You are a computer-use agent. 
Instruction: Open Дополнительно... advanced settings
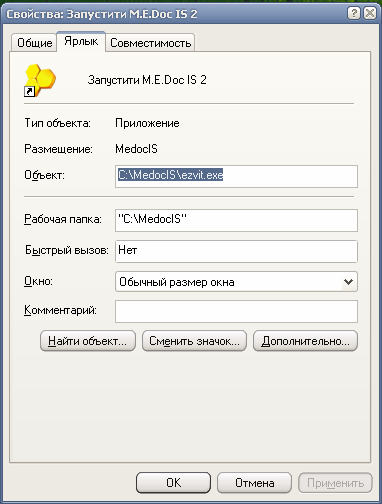(305, 341)
